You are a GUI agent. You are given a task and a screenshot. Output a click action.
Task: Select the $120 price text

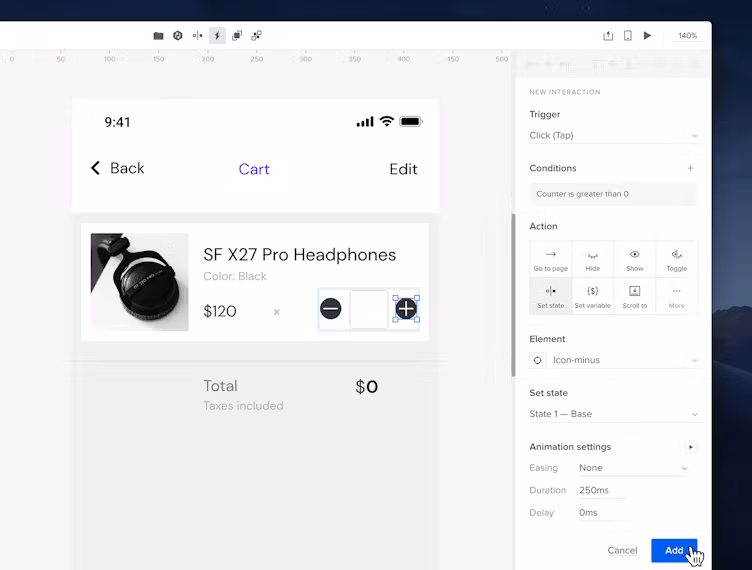[220, 312]
